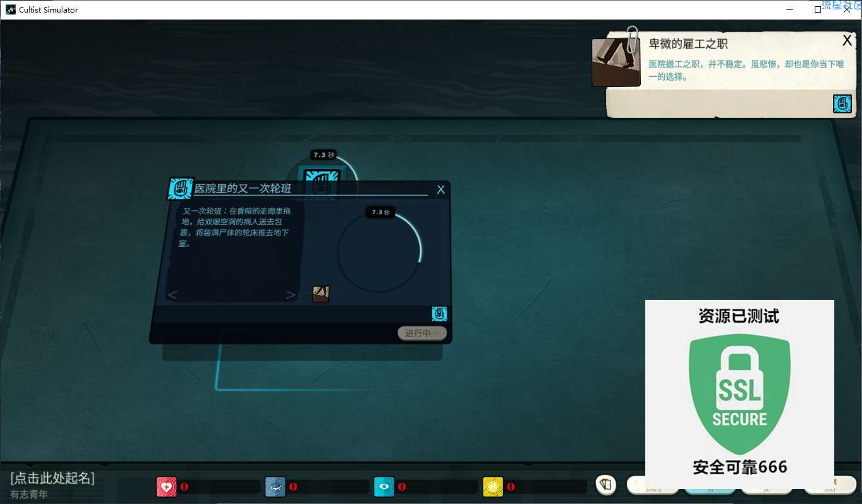
Task: Close the 卑微的雇工之职 card details
Action: coord(847,41)
